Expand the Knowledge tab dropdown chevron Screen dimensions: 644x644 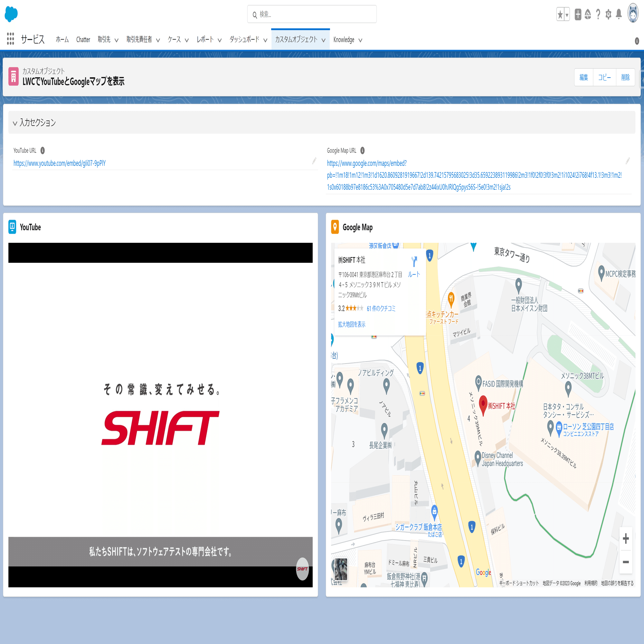tap(360, 40)
